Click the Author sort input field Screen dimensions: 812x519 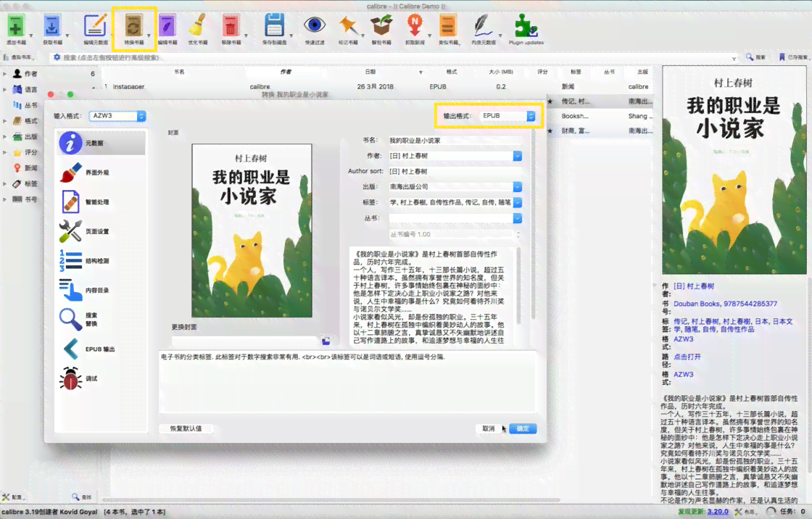coord(455,172)
